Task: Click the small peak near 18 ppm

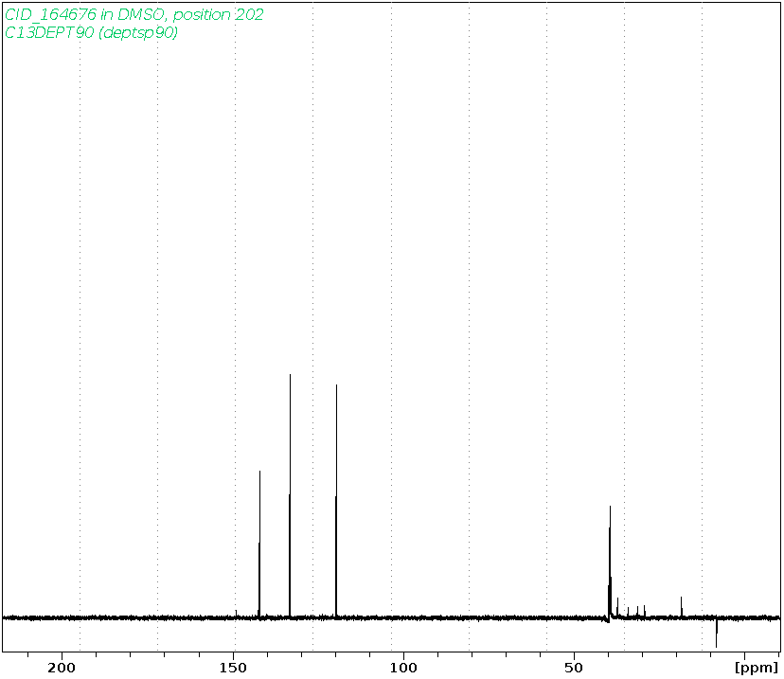Action: coord(681,607)
